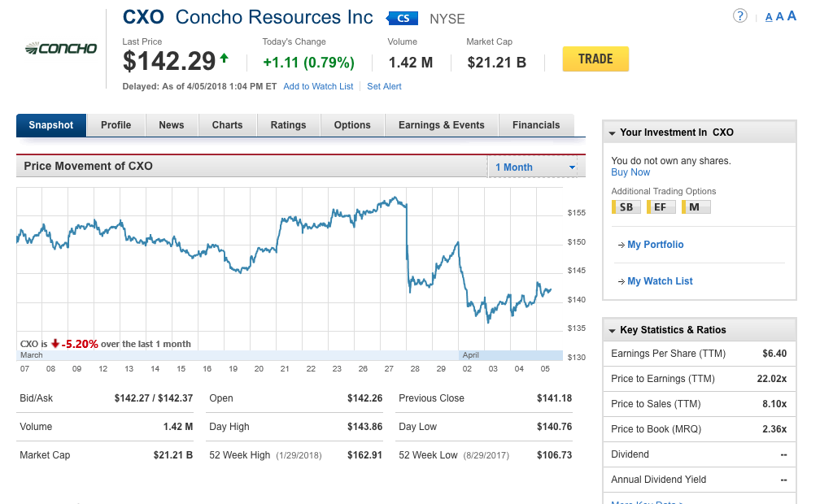Screen dimensions: 833x504
Task: Select the smallest font size A
Action: 768,17
